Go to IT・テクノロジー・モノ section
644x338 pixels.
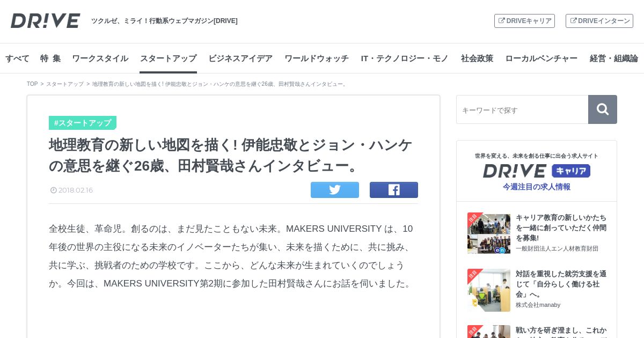pyautogui.click(x=405, y=58)
